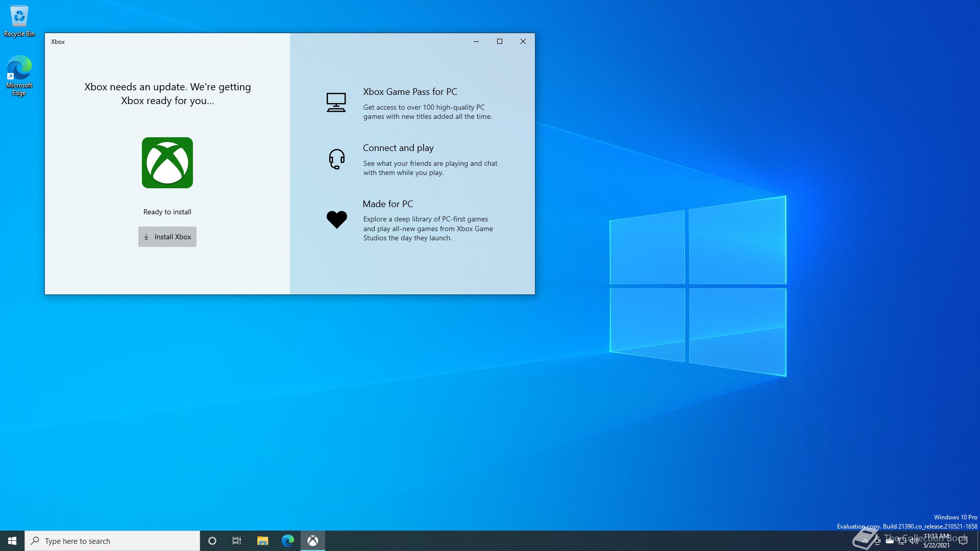Screen dimensions: 980x551
Task: Select the Made for PC heading
Action: click(388, 204)
